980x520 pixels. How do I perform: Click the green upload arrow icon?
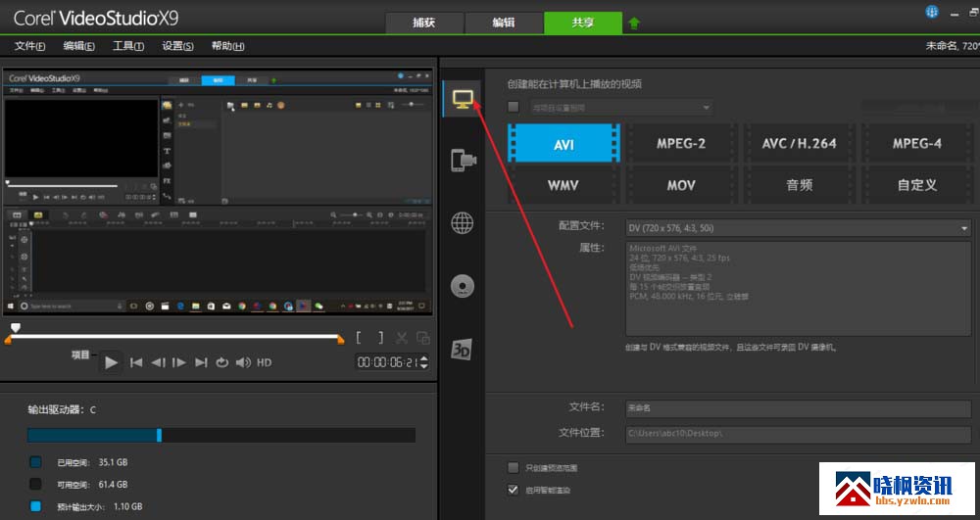click(634, 24)
